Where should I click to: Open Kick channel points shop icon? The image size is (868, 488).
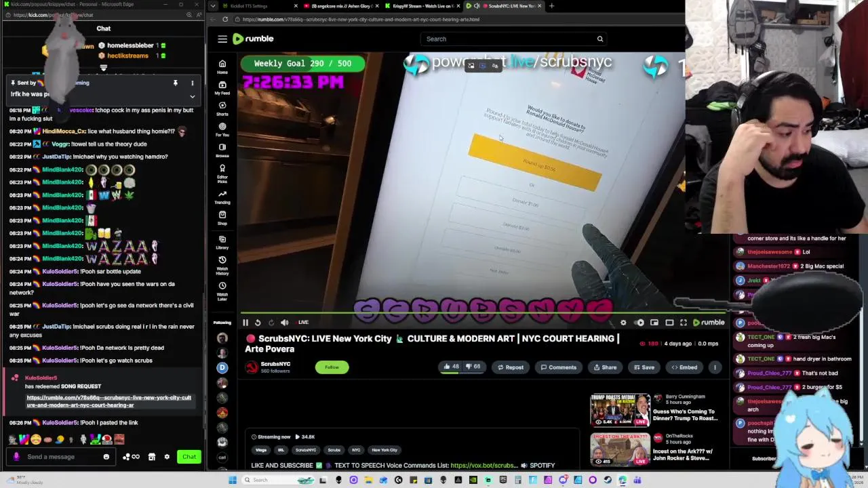tap(152, 457)
